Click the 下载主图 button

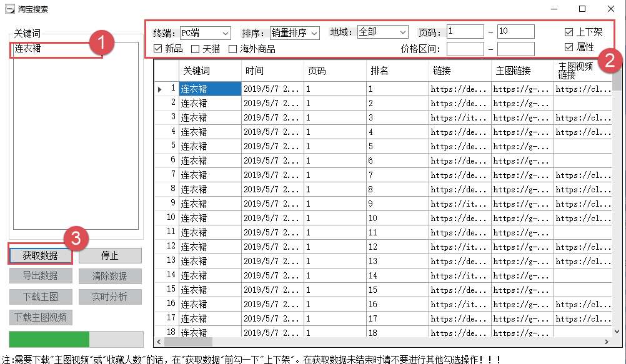[41, 297]
